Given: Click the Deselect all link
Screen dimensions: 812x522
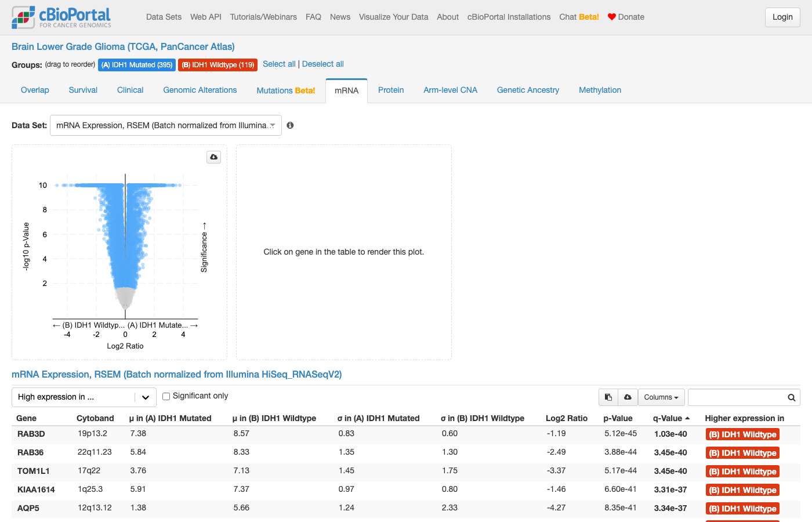Looking at the screenshot, I should 322,64.
